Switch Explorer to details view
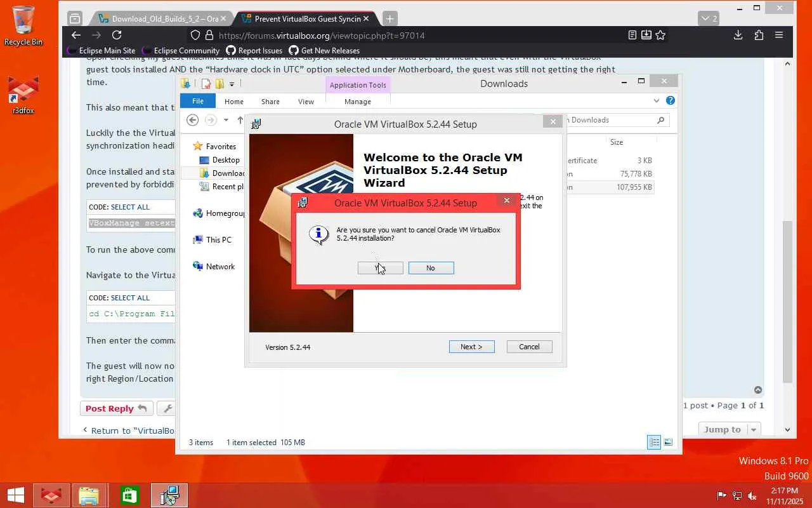Screen dimensions: 812x508 pyautogui.click(x=654, y=442)
